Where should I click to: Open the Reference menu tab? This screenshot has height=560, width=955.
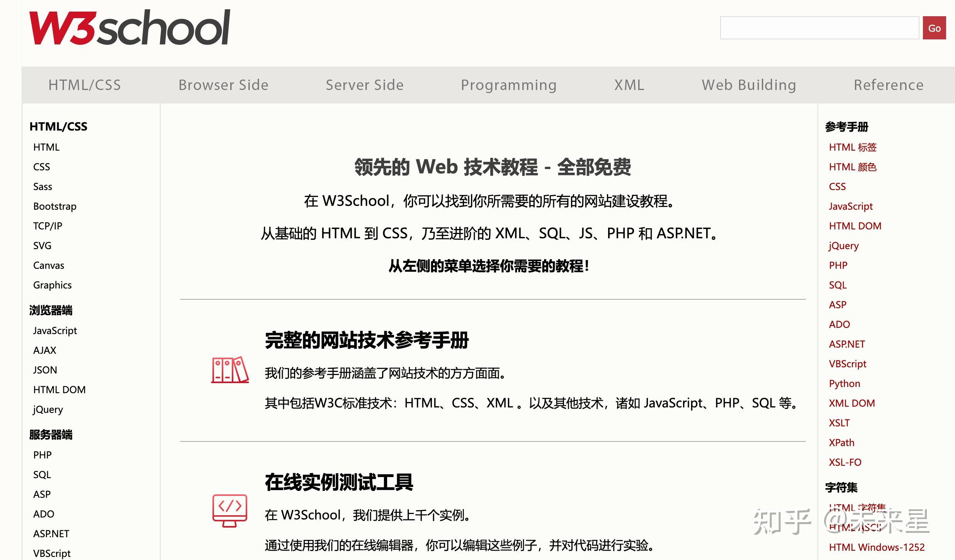889,85
